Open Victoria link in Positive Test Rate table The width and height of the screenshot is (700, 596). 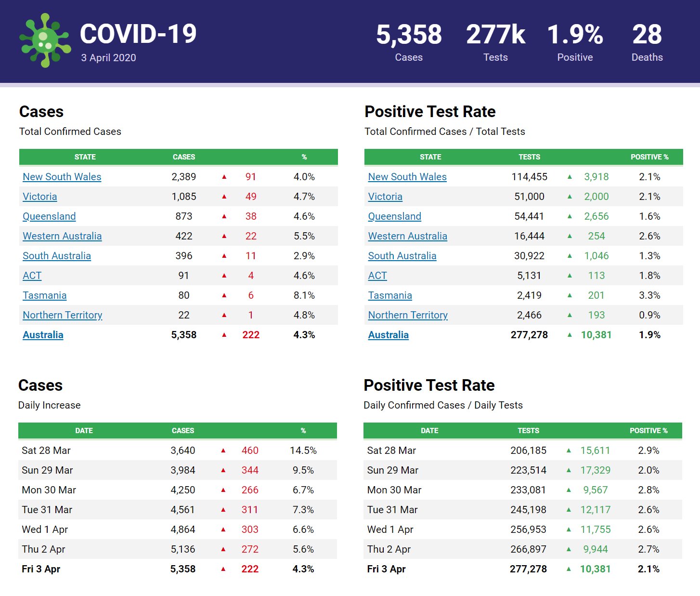click(x=385, y=197)
